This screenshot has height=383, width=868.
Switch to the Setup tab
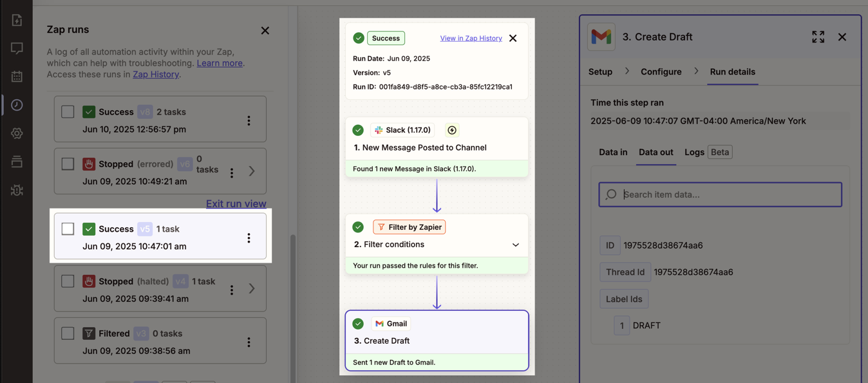(x=600, y=71)
